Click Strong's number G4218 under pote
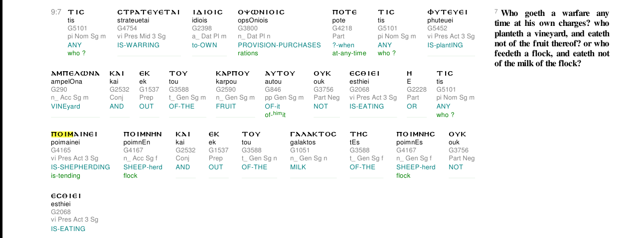 click(342, 28)
